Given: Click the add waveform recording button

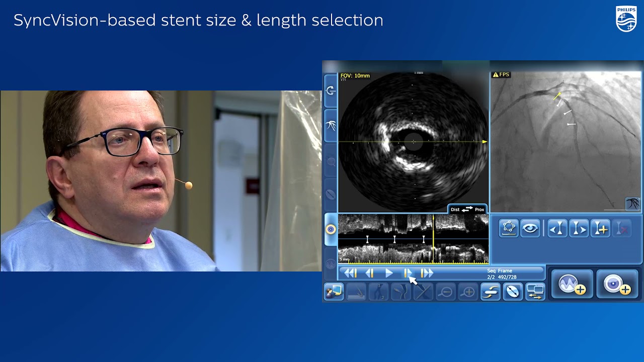Looking at the screenshot, I should [x=572, y=284].
